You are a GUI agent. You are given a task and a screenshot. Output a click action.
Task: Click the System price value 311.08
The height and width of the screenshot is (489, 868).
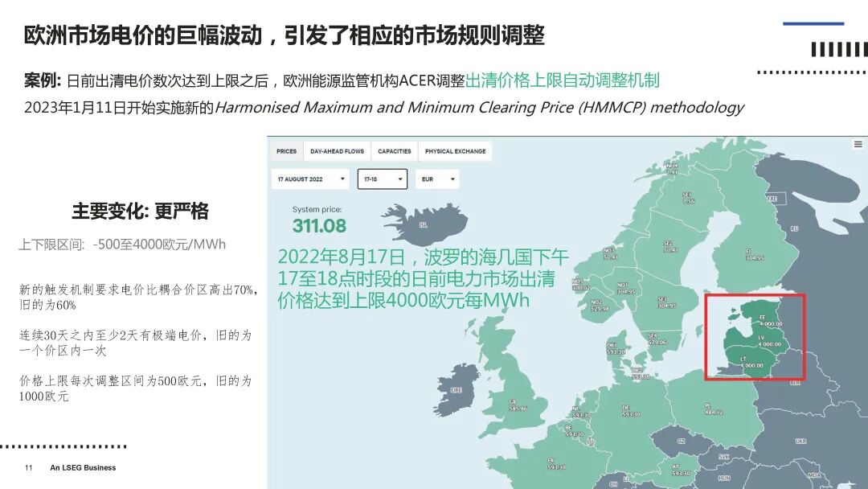tap(319, 226)
